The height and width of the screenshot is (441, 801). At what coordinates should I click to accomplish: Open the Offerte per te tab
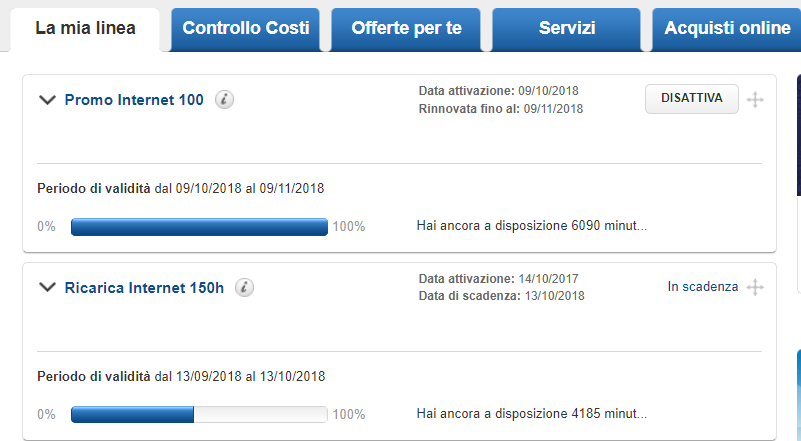[407, 29]
